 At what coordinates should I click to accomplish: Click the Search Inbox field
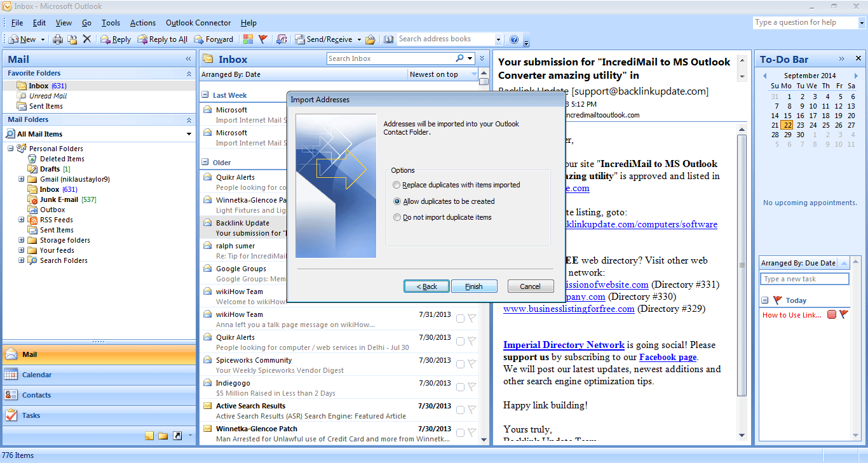pyautogui.click(x=391, y=58)
